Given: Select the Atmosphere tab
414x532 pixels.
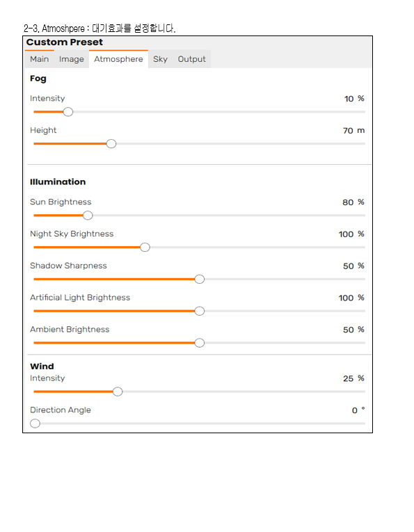Looking at the screenshot, I should [118, 59].
